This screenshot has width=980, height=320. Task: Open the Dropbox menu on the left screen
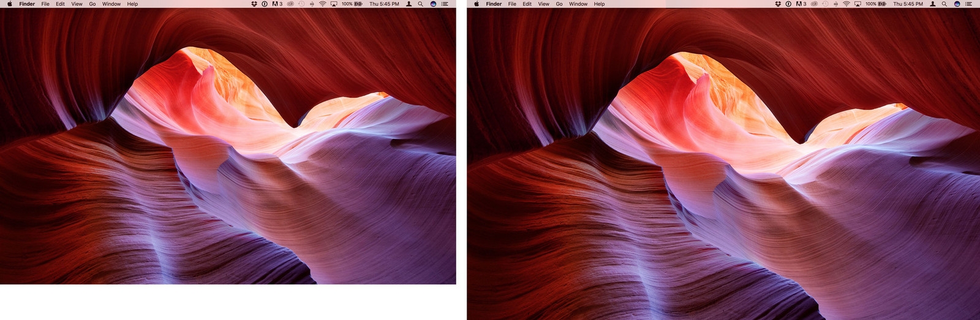click(x=254, y=4)
